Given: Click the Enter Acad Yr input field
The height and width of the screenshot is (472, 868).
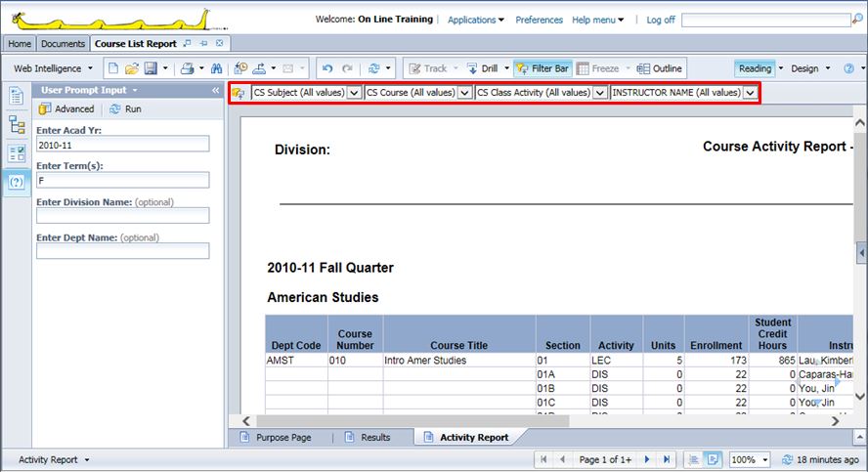Looking at the screenshot, I should 123,145.
